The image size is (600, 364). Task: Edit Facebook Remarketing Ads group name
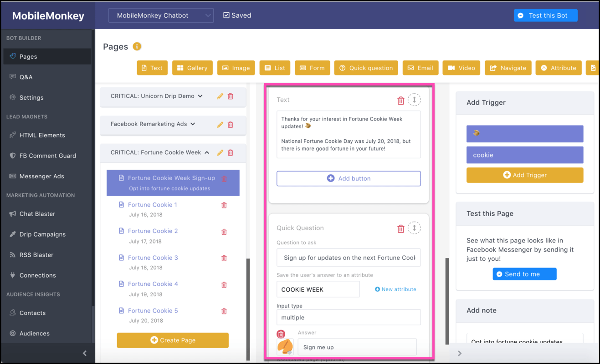pyautogui.click(x=220, y=124)
